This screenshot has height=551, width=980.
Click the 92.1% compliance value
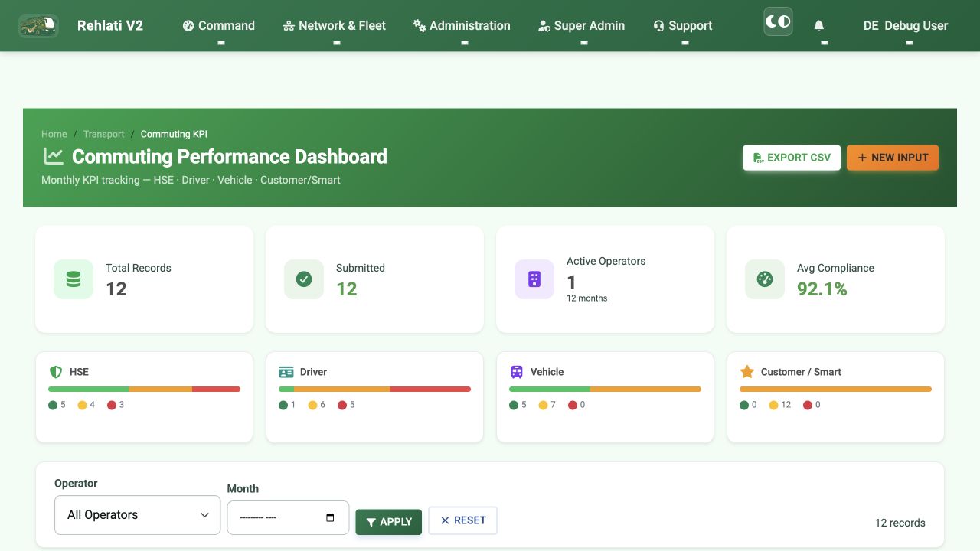click(x=822, y=289)
